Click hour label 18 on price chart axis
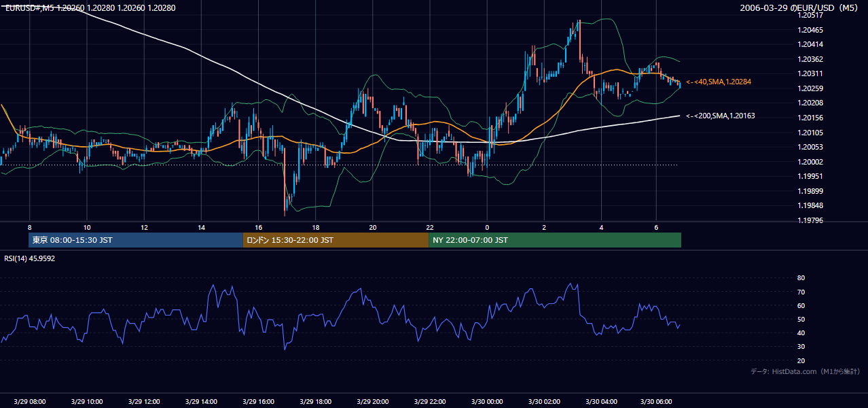868x408 pixels. pos(315,227)
